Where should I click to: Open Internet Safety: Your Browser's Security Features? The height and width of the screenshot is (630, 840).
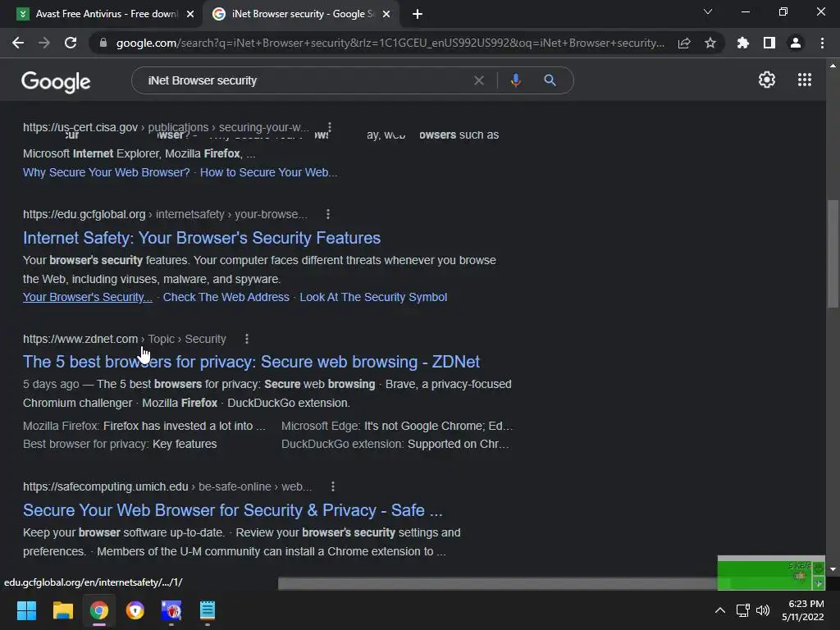pos(202,238)
